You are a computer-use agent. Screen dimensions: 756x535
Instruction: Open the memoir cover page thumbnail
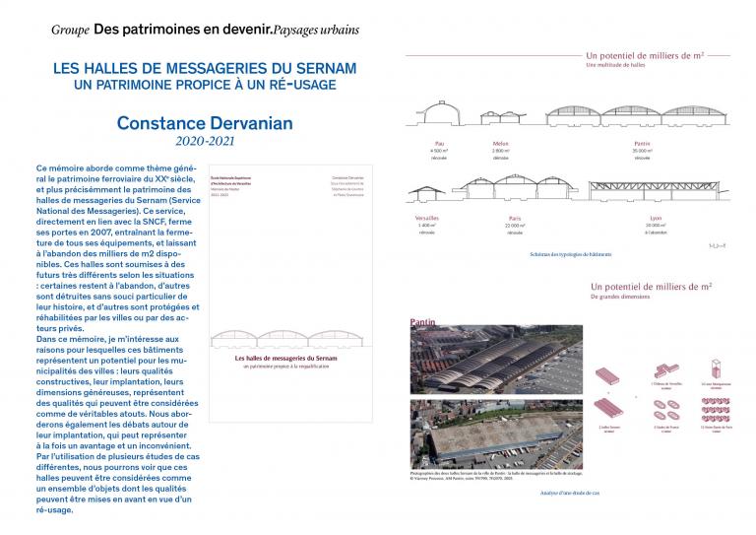coord(290,294)
